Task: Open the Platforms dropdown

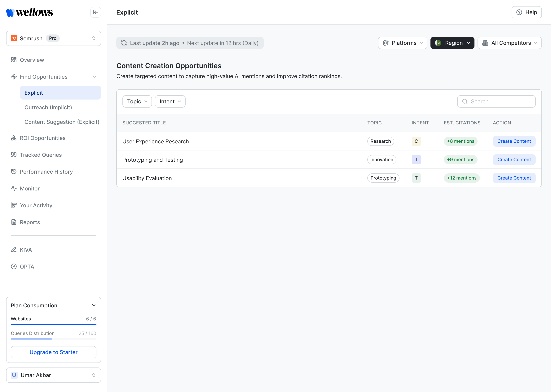Action: click(x=402, y=43)
